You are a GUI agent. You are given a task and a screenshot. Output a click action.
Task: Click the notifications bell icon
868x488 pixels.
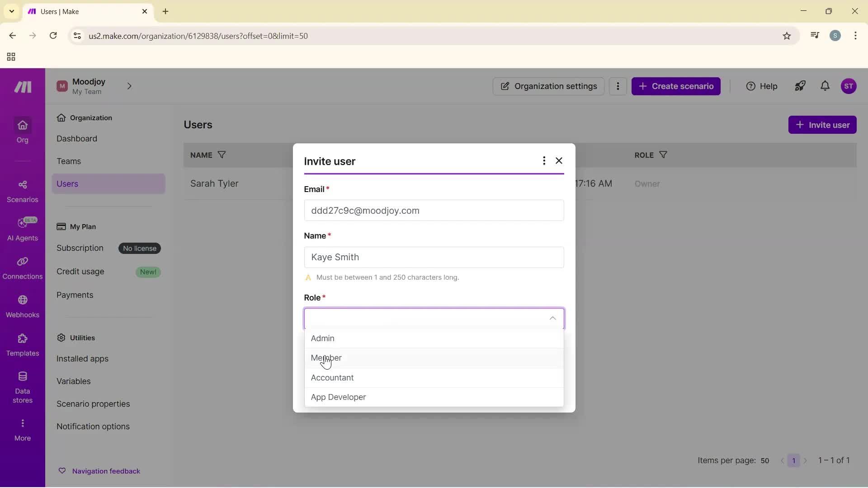tap(825, 86)
